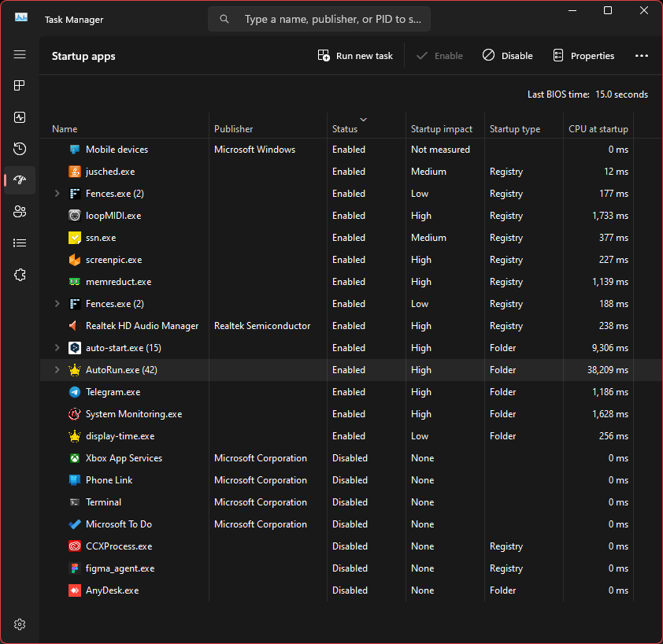This screenshot has height=644, width=663.
Task: Click Not measured startup impact cell
Action: (x=440, y=150)
